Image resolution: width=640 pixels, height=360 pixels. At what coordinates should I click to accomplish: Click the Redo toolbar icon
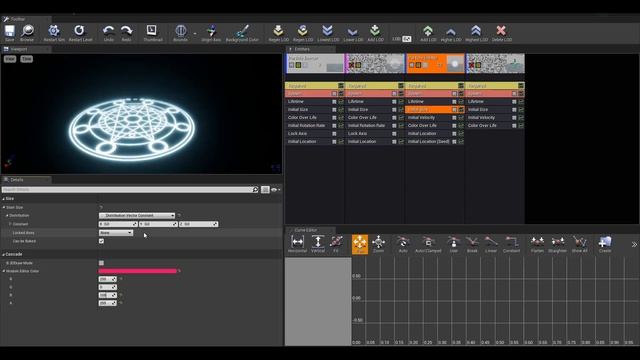click(x=127, y=33)
